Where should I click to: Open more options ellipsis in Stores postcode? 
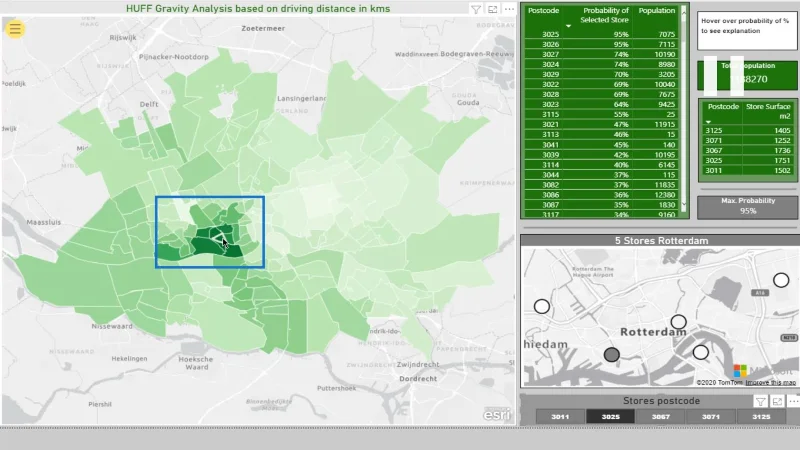tap(793, 402)
